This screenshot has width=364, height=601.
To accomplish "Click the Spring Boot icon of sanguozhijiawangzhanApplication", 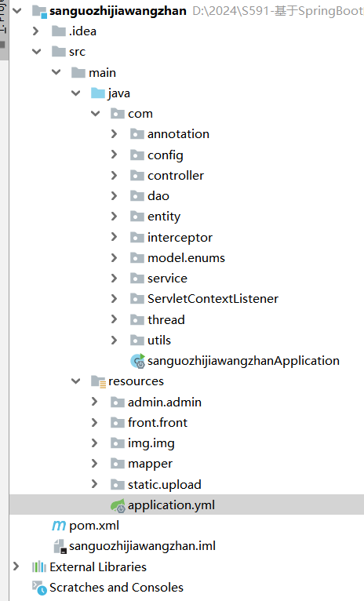I will [x=137, y=361].
